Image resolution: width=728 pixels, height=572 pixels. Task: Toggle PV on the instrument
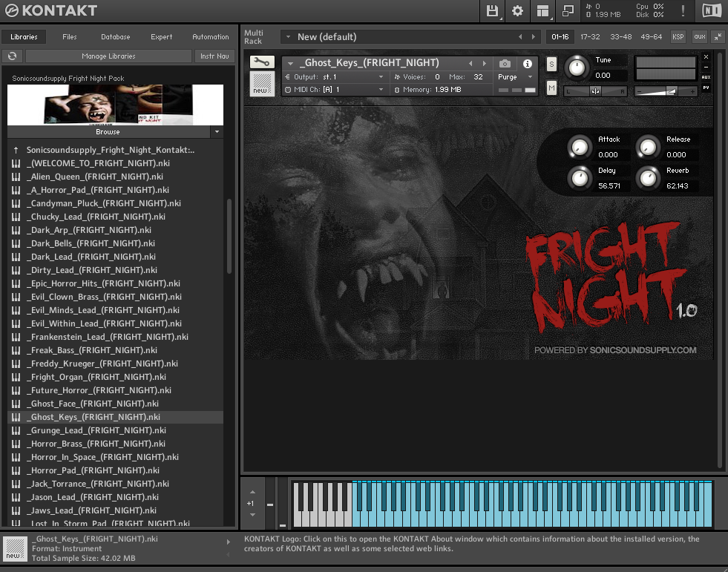pyautogui.click(x=706, y=88)
